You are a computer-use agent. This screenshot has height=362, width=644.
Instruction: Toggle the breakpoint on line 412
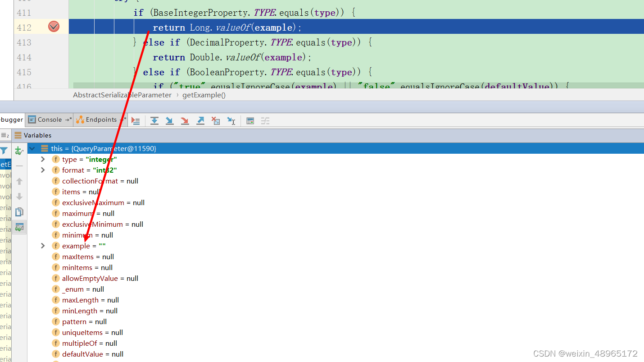coord(54,27)
